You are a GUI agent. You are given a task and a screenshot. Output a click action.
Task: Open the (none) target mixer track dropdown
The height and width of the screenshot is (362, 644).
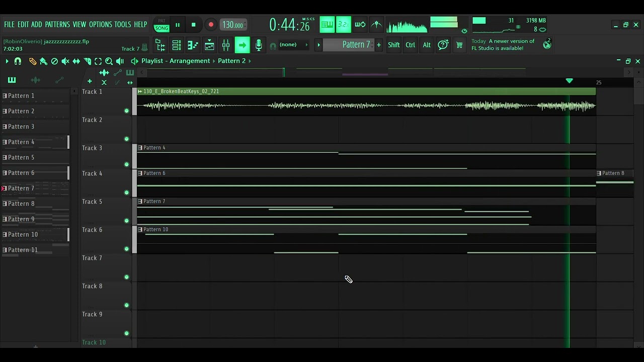click(293, 45)
